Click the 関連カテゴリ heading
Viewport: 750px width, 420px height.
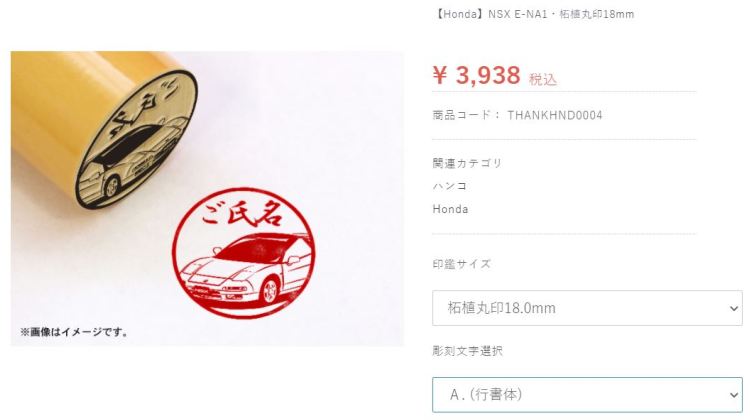coord(467,163)
